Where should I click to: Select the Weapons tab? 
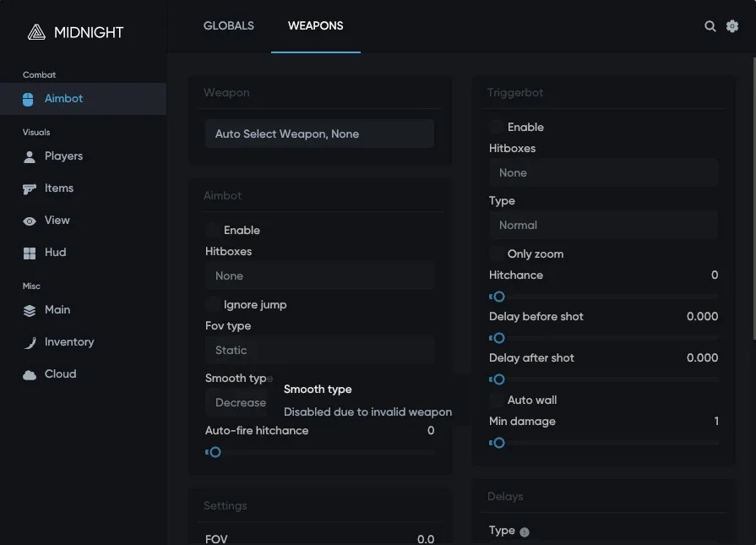click(x=315, y=26)
